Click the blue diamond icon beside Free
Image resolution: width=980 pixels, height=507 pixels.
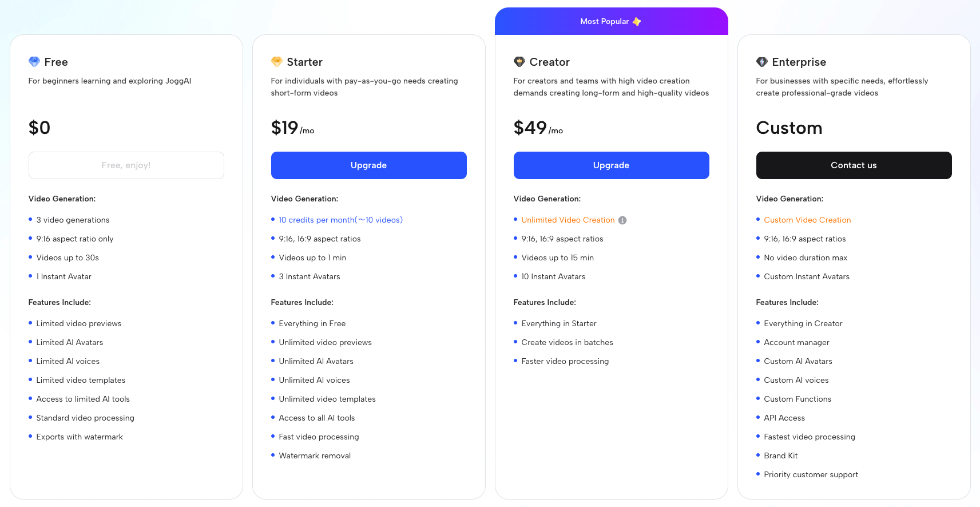(34, 62)
